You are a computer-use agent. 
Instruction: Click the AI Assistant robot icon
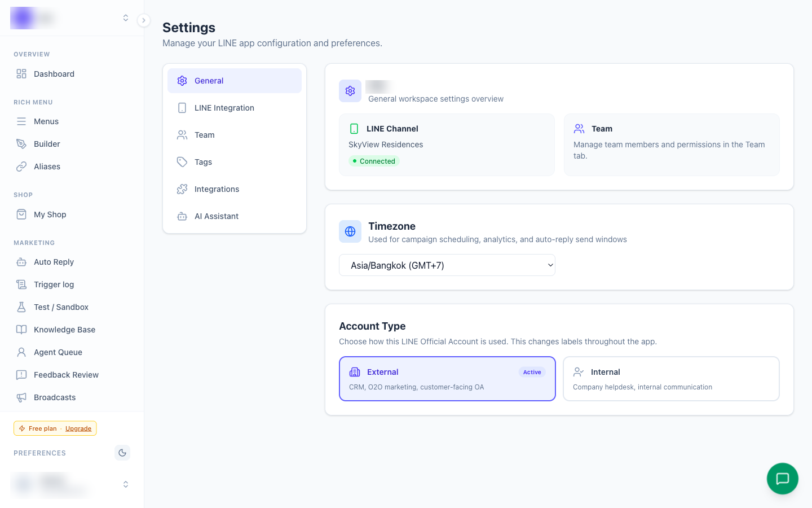(182, 216)
